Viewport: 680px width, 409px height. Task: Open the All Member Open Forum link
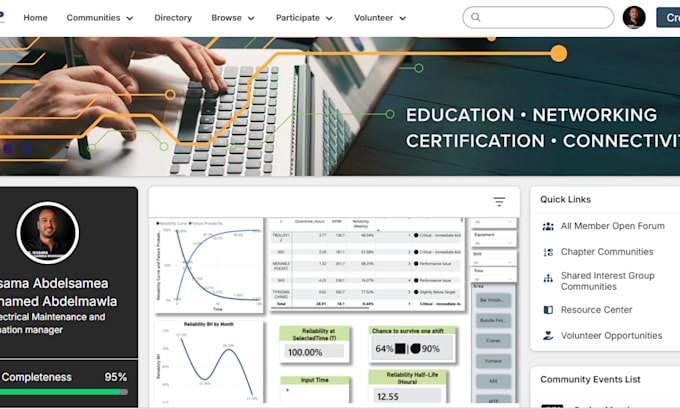(x=612, y=226)
